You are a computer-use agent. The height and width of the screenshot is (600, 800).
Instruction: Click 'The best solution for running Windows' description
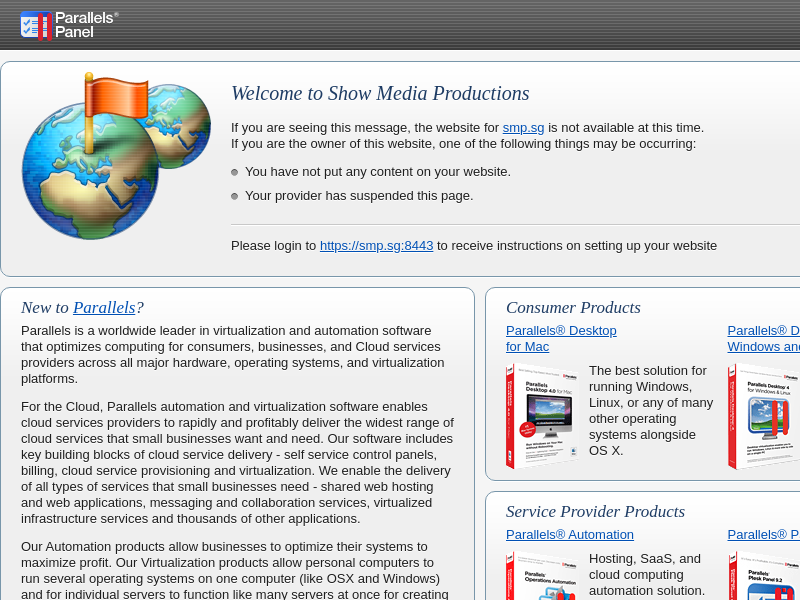coord(651,411)
